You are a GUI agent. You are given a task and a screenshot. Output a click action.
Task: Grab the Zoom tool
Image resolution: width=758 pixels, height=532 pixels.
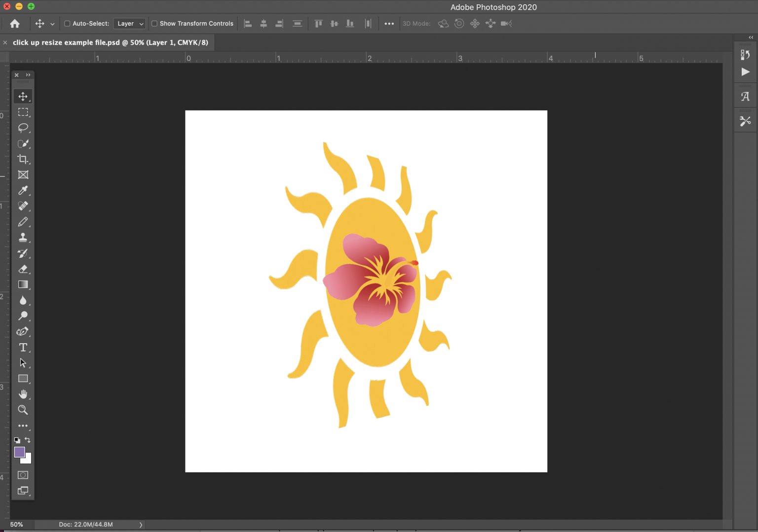pyautogui.click(x=23, y=410)
